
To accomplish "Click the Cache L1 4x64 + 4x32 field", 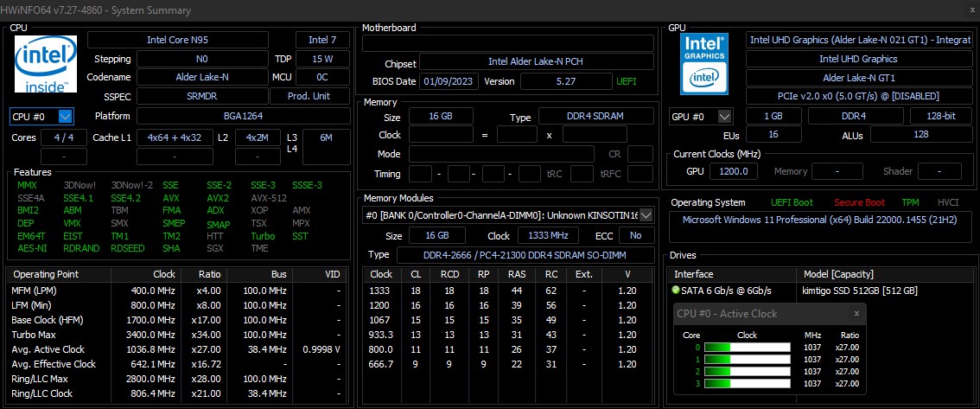I will [175, 137].
